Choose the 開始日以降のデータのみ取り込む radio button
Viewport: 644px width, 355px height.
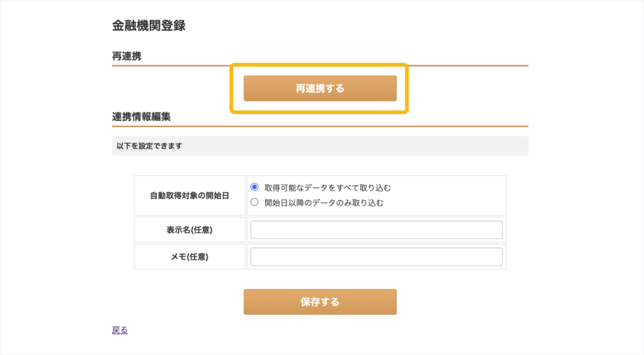pyautogui.click(x=254, y=202)
